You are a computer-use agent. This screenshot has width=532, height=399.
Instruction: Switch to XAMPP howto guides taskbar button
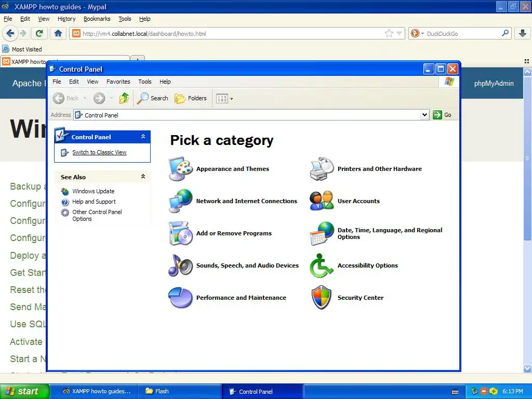pyautogui.click(x=96, y=391)
